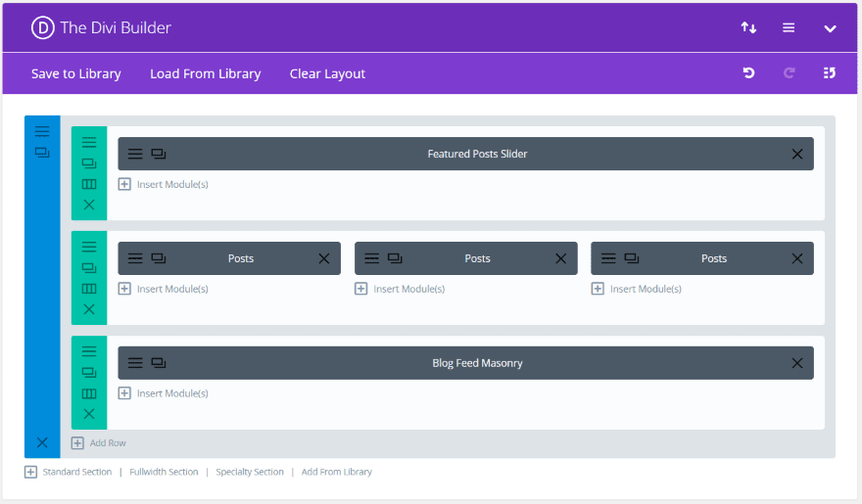
Task: Clone the third Posts module
Action: (x=632, y=258)
